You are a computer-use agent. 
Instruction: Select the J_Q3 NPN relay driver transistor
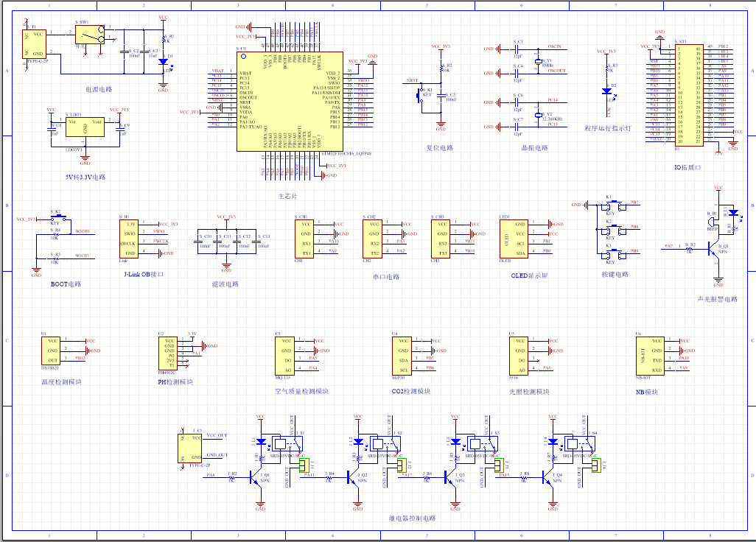tap(449, 478)
